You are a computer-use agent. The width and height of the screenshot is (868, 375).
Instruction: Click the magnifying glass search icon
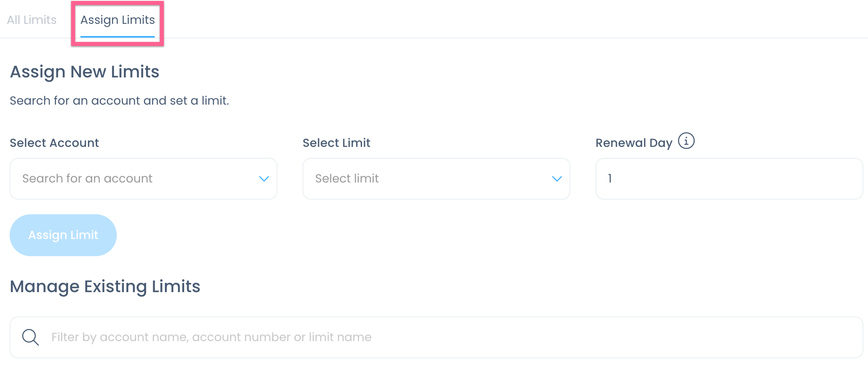point(31,337)
